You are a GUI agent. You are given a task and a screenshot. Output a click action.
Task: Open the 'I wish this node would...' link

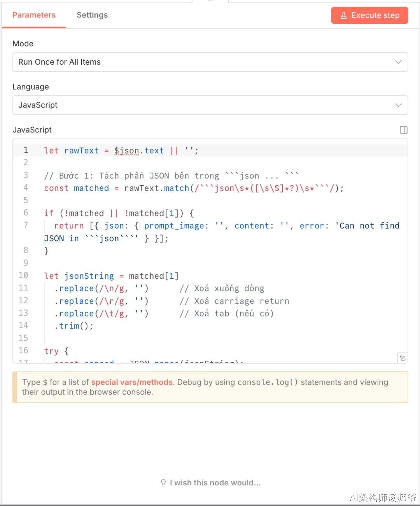click(x=215, y=483)
